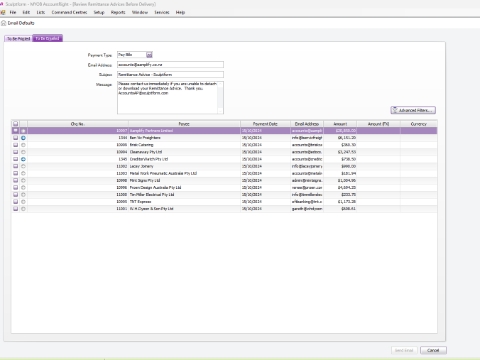
Task: Tick the checkbox for W H Dyson & Son
Action: (x=16, y=209)
